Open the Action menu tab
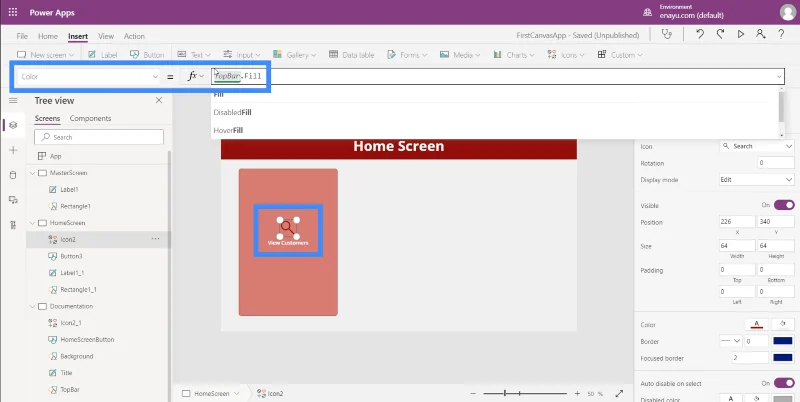 coord(134,36)
